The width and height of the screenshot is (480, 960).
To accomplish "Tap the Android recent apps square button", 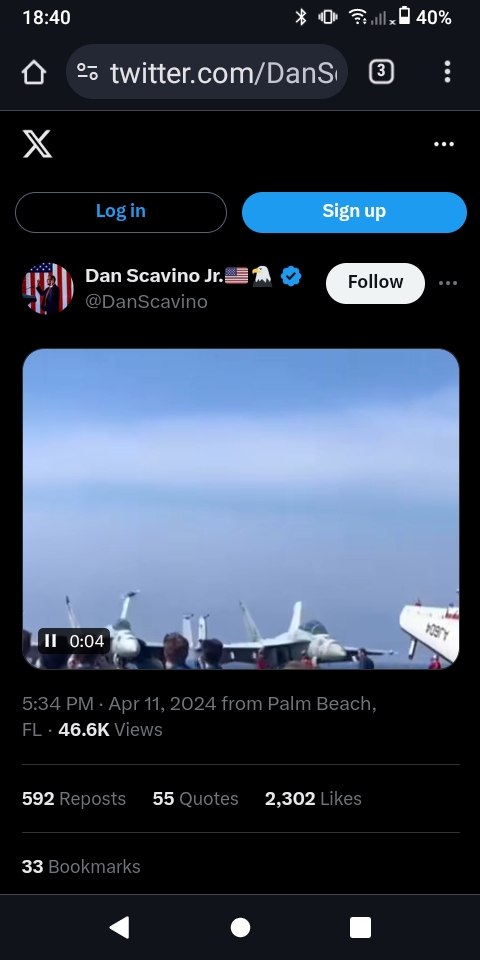I will 360,927.
